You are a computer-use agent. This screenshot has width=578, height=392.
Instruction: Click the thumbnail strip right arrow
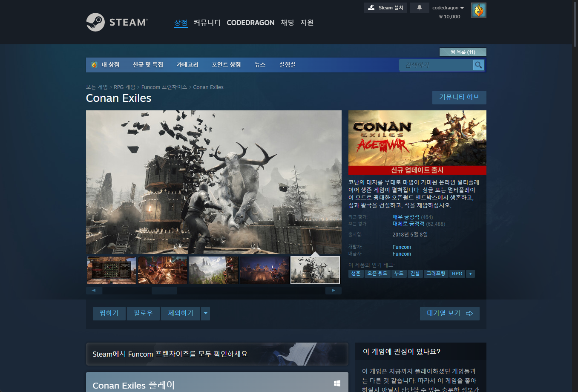click(334, 291)
